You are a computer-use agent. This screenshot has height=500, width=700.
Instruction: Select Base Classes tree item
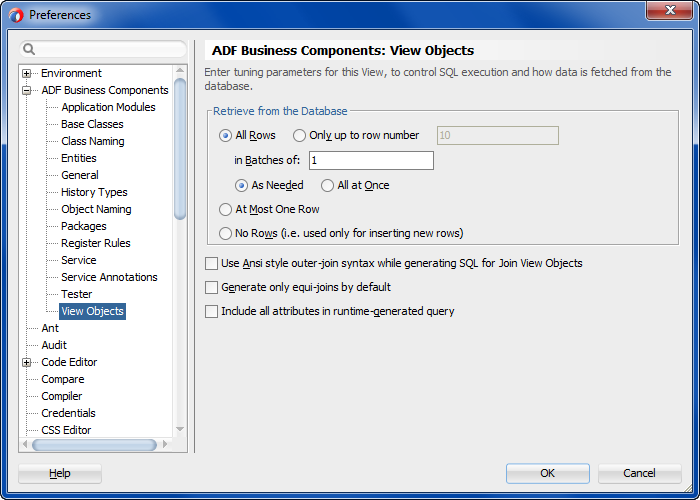pos(92,124)
